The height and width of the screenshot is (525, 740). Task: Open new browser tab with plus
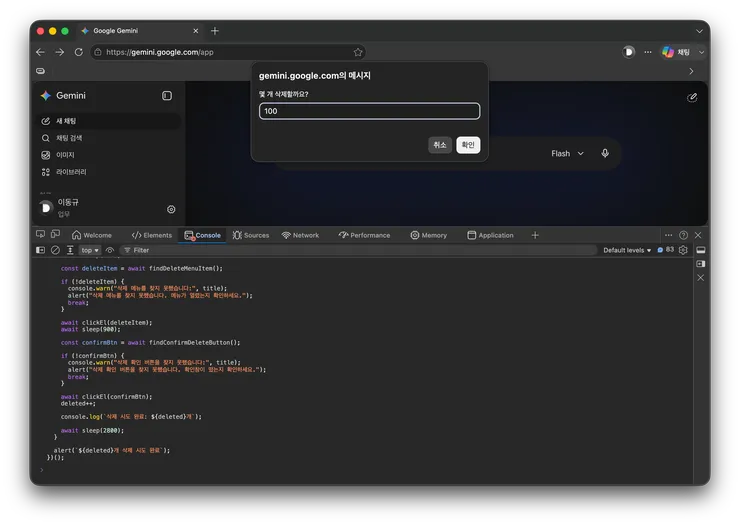(x=215, y=31)
